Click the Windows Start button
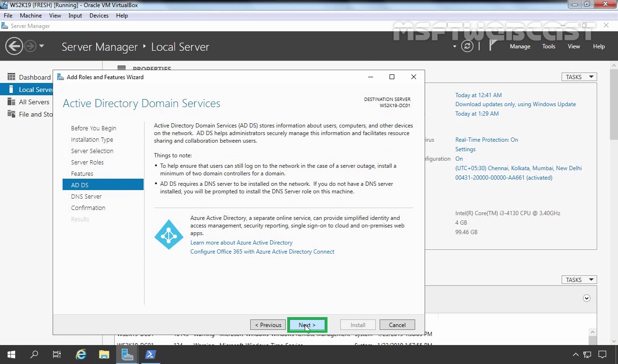This screenshot has width=618, height=364. tap(11, 355)
